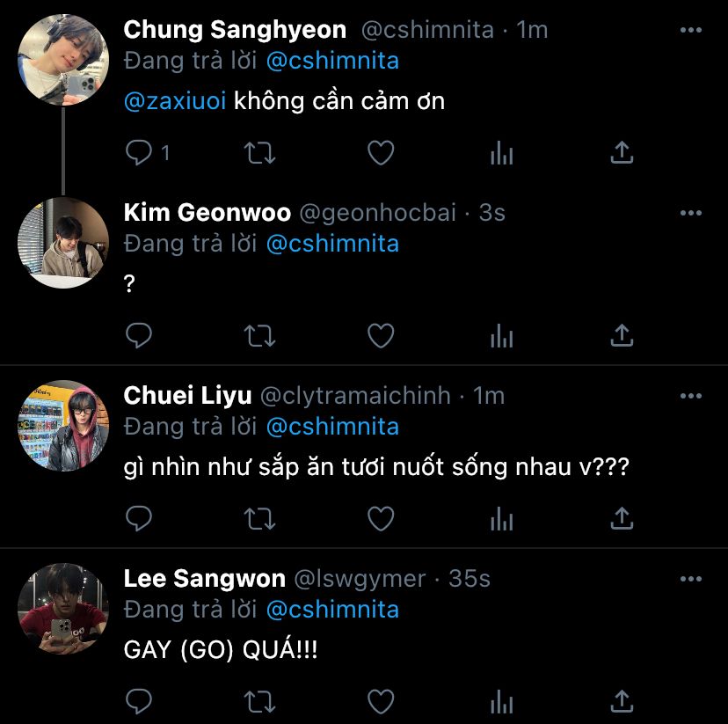The width and height of the screenshot is (728, 724).
Task: Share Kim Geonwoo's tweet
Action: pos(622,335)
